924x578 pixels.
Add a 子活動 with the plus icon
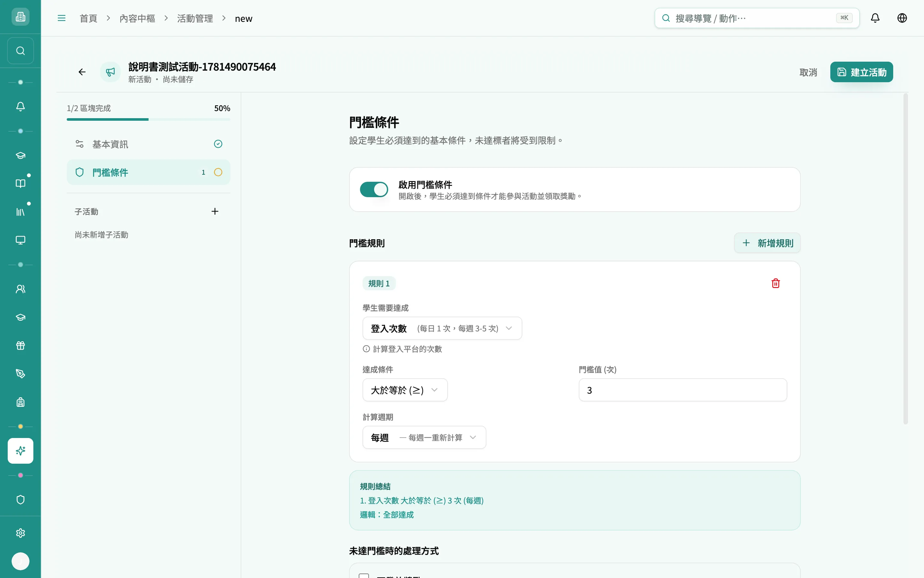pyautogui.click(x=215, y=211)
